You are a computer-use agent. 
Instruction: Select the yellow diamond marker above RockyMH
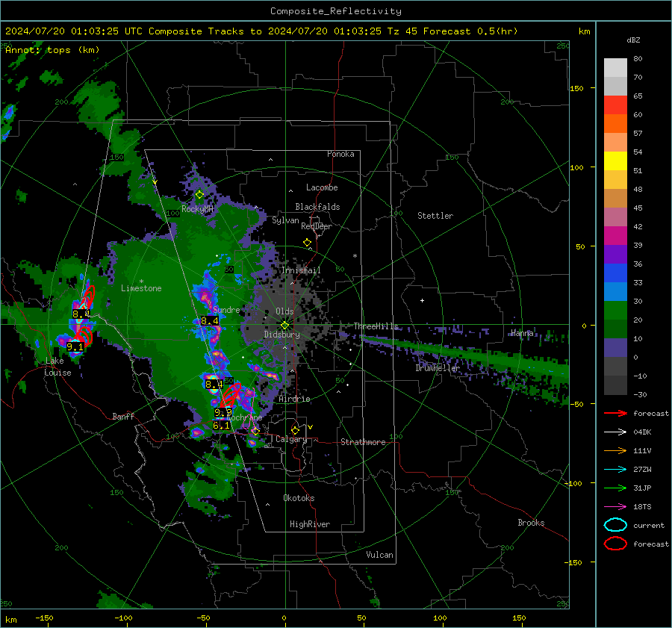tap(199, 195)
